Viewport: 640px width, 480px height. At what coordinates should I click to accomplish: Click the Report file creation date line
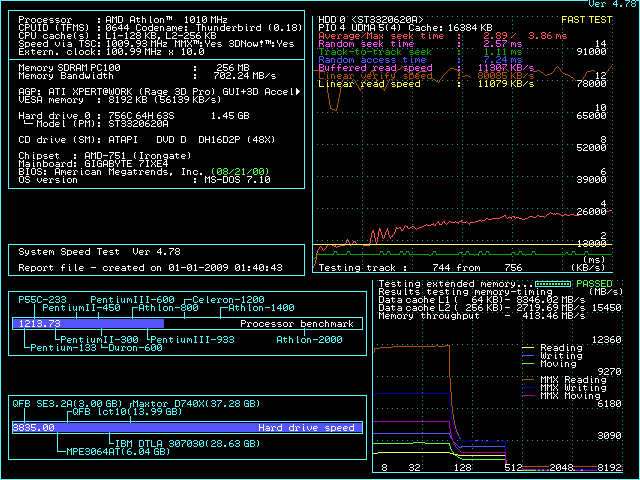(x=150, y=268)
